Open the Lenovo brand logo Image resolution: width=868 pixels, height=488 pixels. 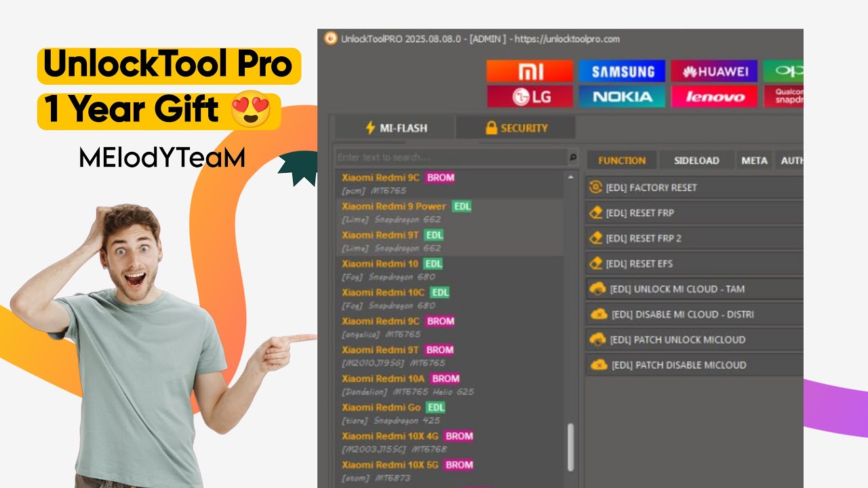pos(714,96)
